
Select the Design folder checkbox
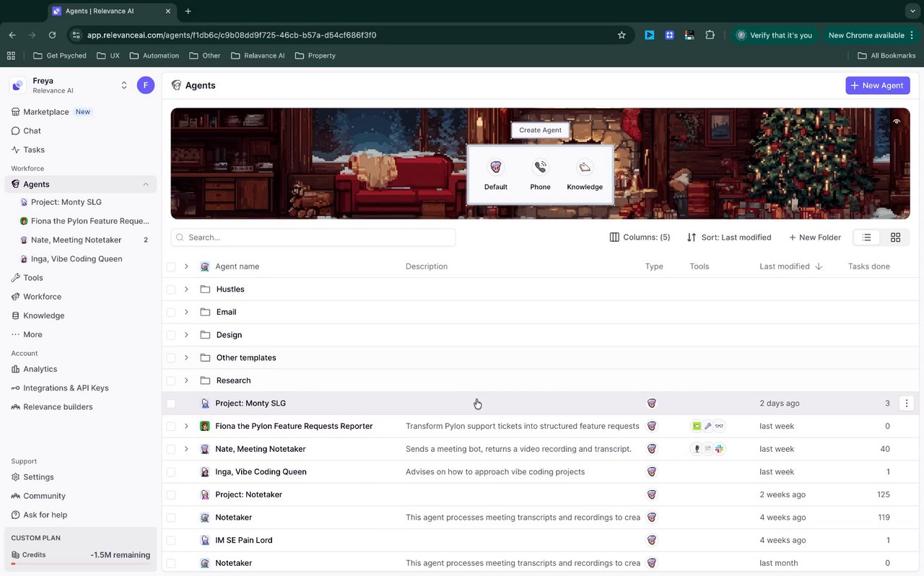(171, 335)
